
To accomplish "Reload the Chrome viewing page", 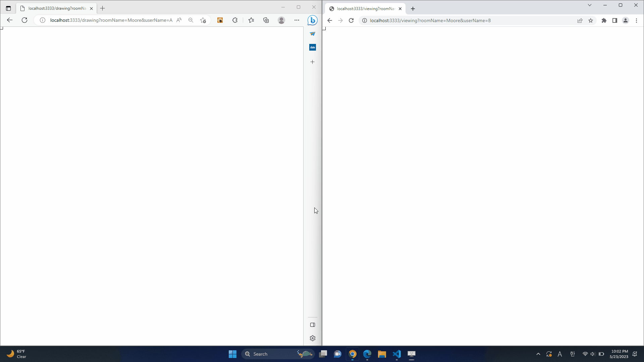I will (x=351, y=20).
